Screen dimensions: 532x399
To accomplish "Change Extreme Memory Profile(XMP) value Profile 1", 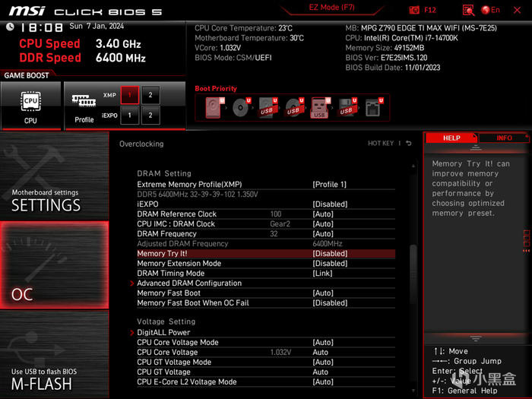I will (329, 185).
